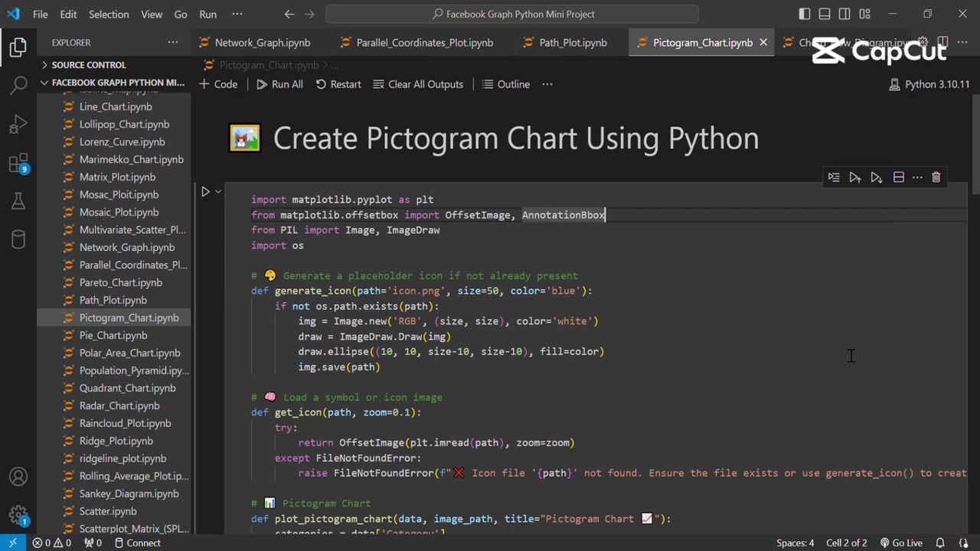Open the Edit menu

coord(68,14)
